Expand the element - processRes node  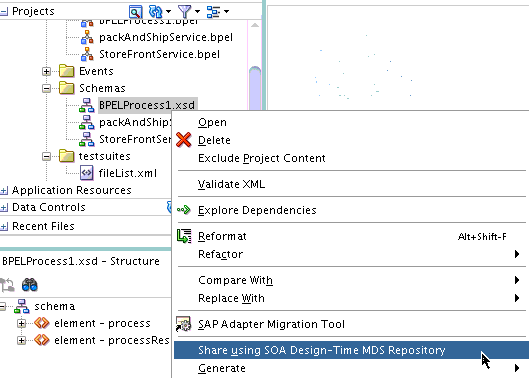tap(22, 341)
